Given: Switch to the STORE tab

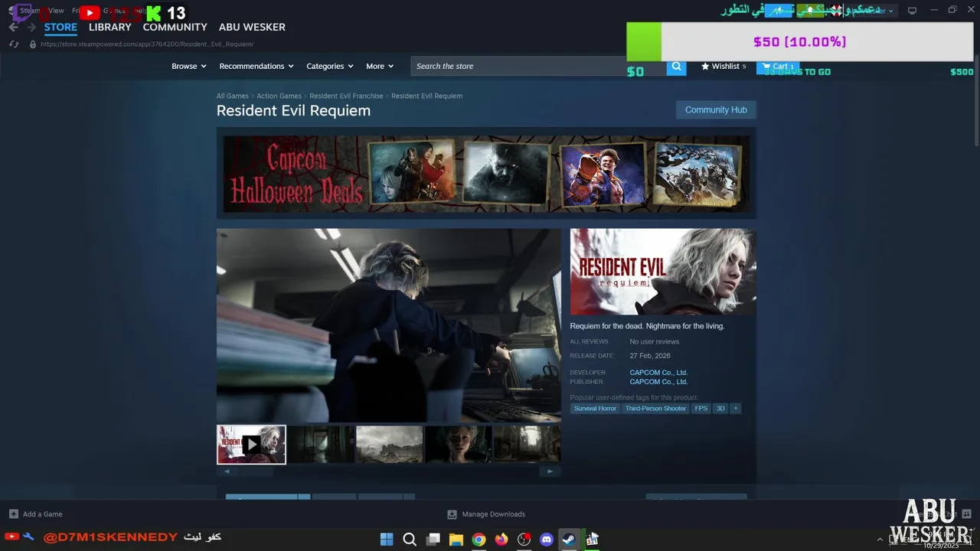Looking at the screenshot, I should coord(60,27).
